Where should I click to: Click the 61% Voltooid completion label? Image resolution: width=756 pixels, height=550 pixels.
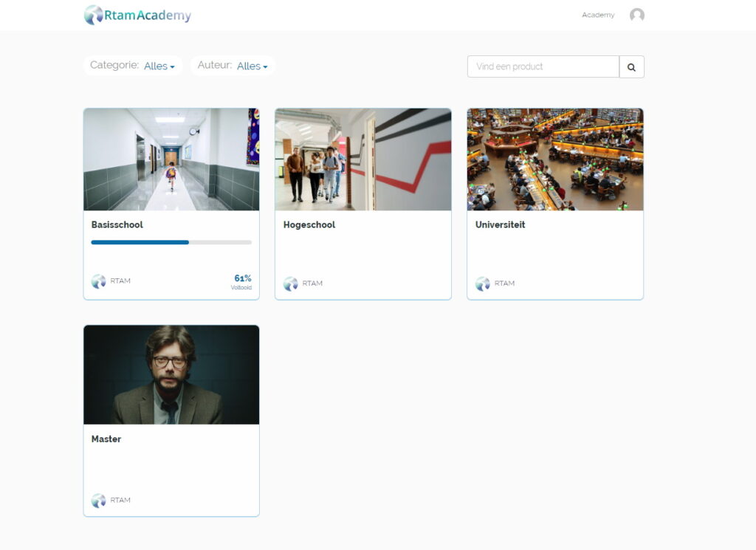coord(242,281)
